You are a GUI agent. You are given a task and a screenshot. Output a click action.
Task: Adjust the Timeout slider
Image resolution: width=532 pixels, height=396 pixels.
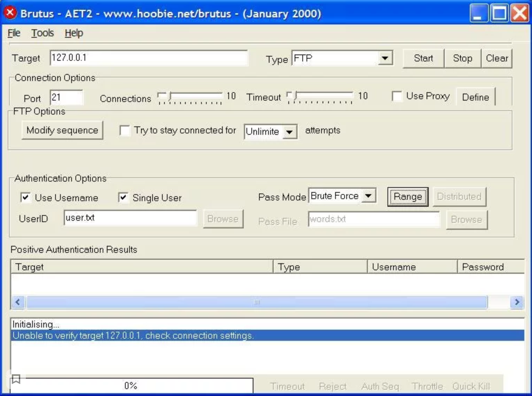point(319,97)
